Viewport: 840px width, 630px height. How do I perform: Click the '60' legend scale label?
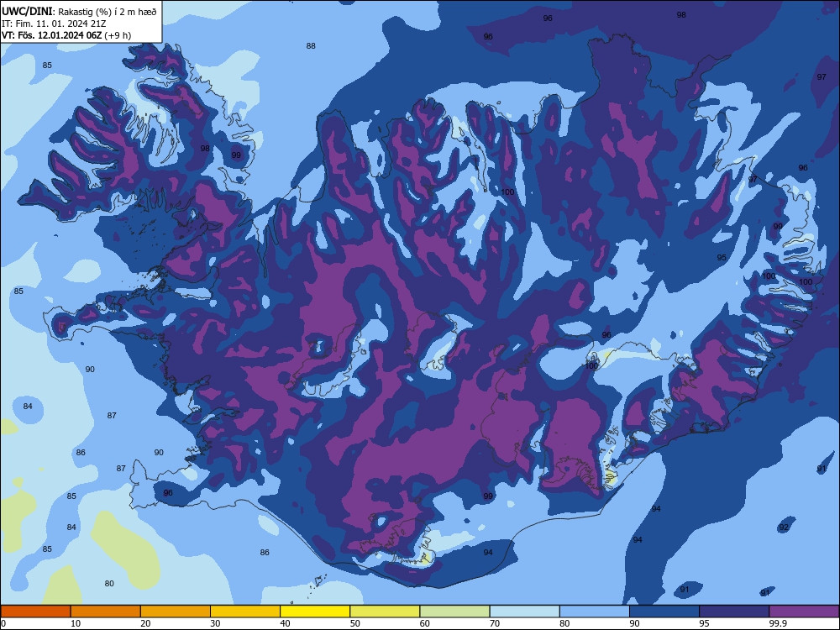(425, 623)
